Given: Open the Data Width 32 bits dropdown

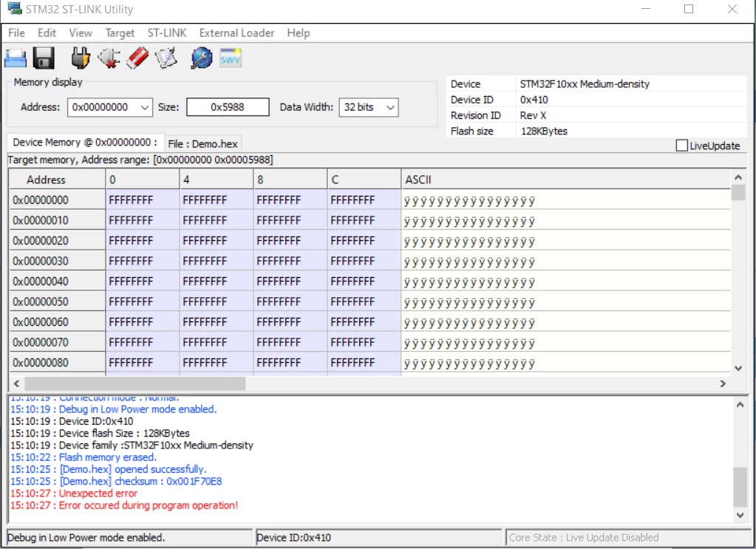Looking at the screenshot, I should click(x=391, y=107).
